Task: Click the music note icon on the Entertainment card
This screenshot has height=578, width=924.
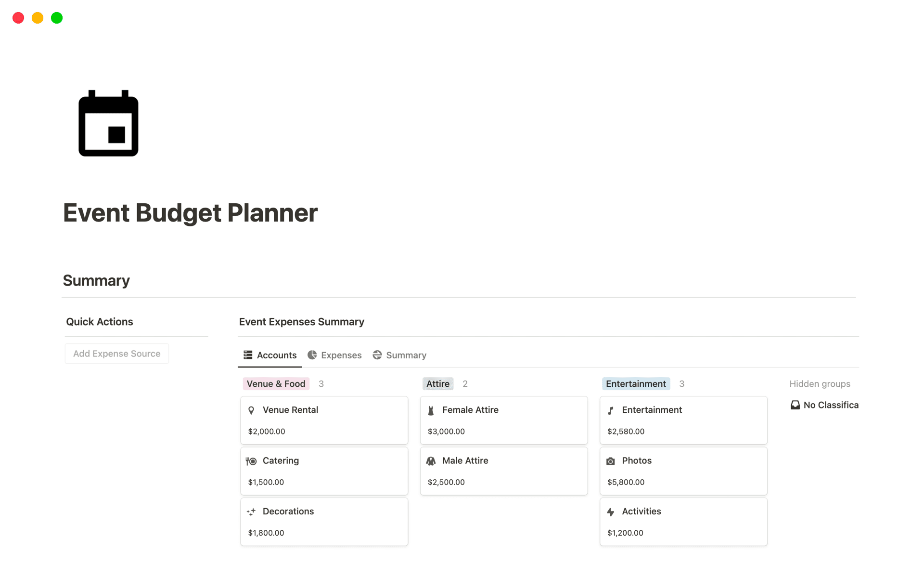Action: [x=610, y=410]
